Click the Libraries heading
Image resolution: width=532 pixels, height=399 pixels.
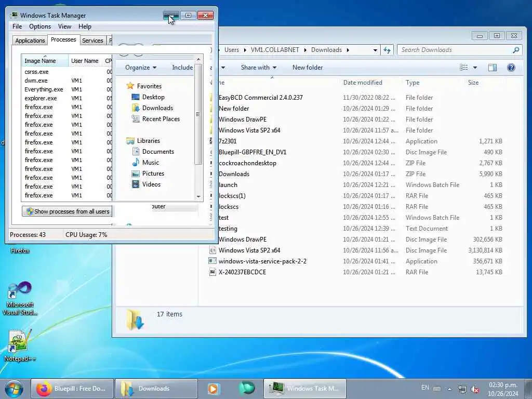[x=143, y=140]
